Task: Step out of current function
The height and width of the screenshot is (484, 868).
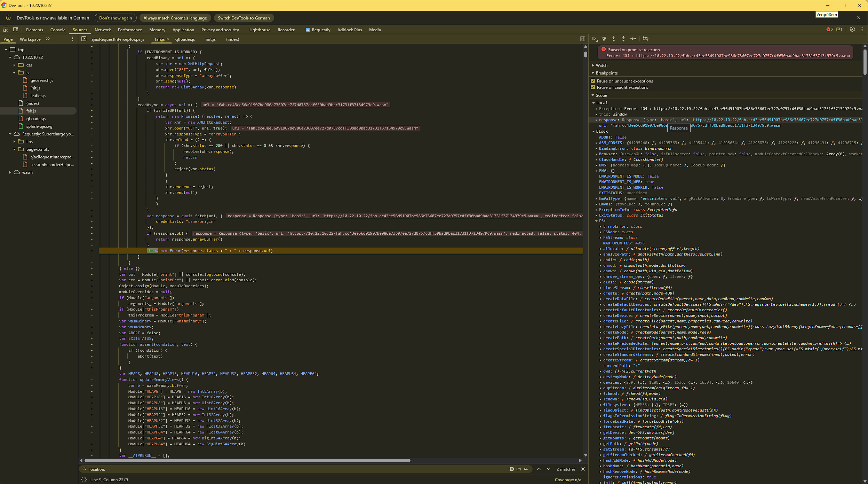Action: point(623,39)
